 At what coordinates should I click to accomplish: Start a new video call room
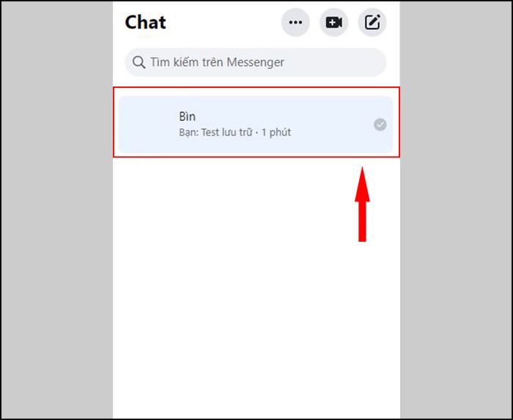point(333,23)
